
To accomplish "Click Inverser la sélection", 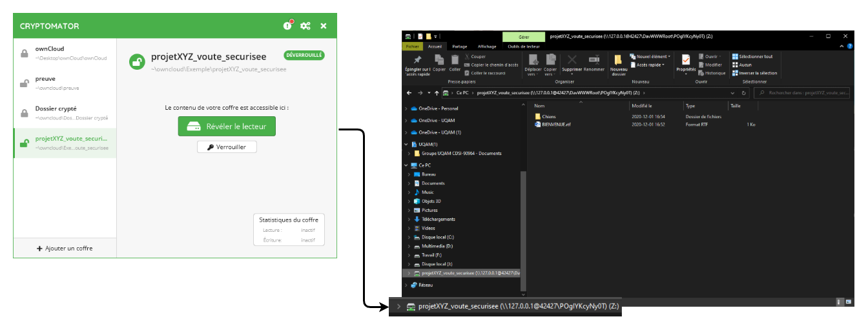I will (x=755, y=73).
